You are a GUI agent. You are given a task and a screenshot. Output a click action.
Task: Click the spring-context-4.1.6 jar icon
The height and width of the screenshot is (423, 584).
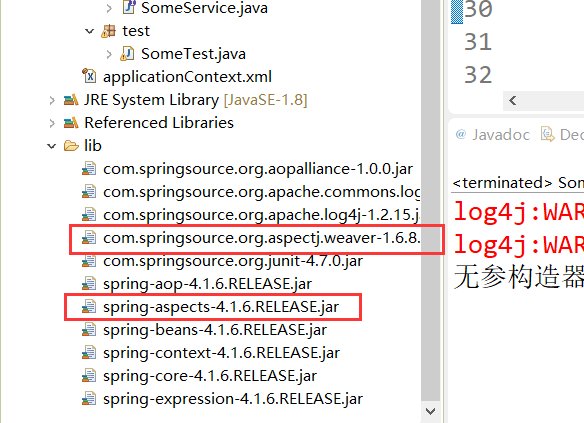click(x=89, y=353)
